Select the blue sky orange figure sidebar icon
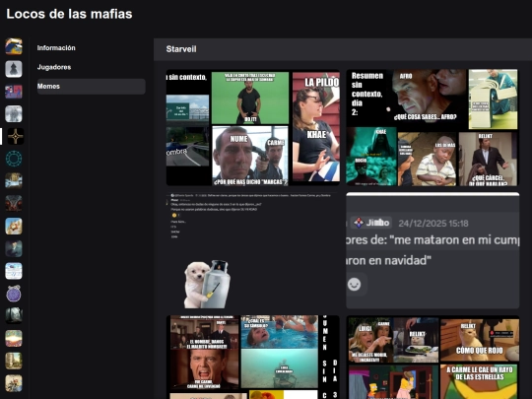Image resolution: width=532 pixels, height=399 pixels. 14,226
